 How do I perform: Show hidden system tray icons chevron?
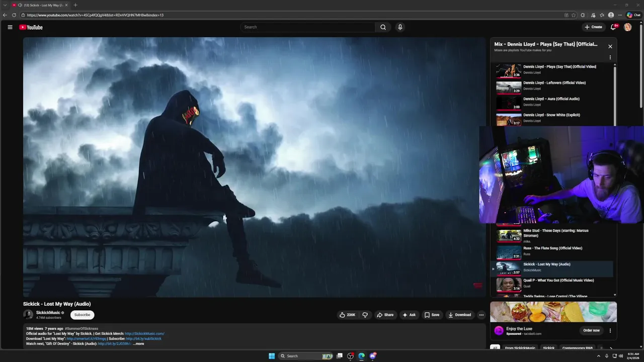pos(599,356)
